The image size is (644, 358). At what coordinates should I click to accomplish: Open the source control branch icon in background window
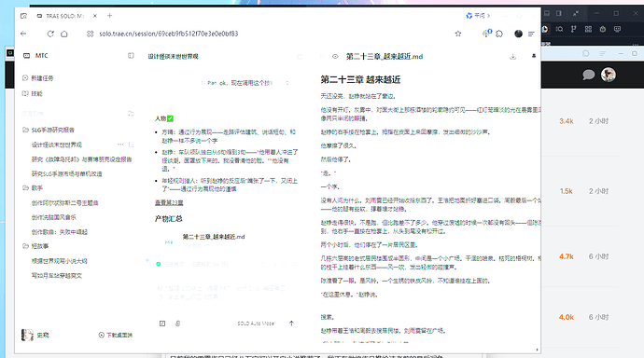click(x=574, y=29)
